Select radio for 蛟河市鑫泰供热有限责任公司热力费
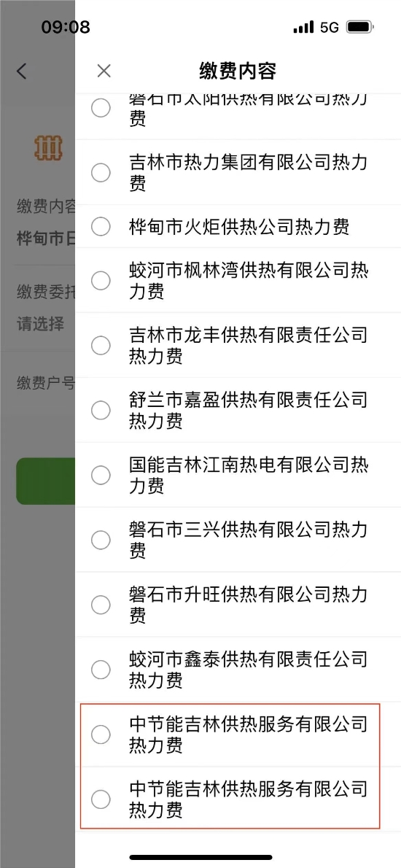 pos(101,670)
